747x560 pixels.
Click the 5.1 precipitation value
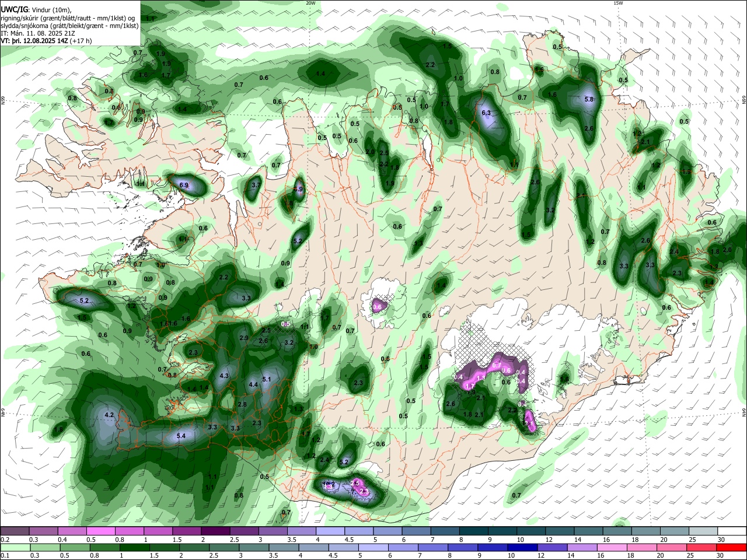(x=267, y=379)
